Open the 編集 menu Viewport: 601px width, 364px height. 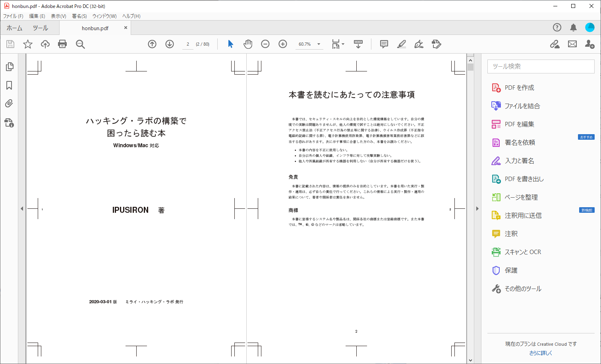click(37, 16)
